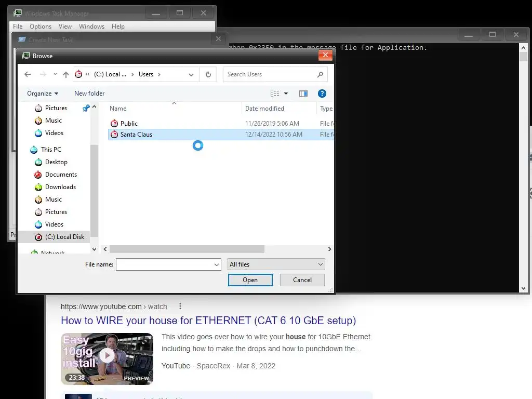Expand the File name dropdown arrow
This screenshot has width=532, height=399.
point(217,264)
